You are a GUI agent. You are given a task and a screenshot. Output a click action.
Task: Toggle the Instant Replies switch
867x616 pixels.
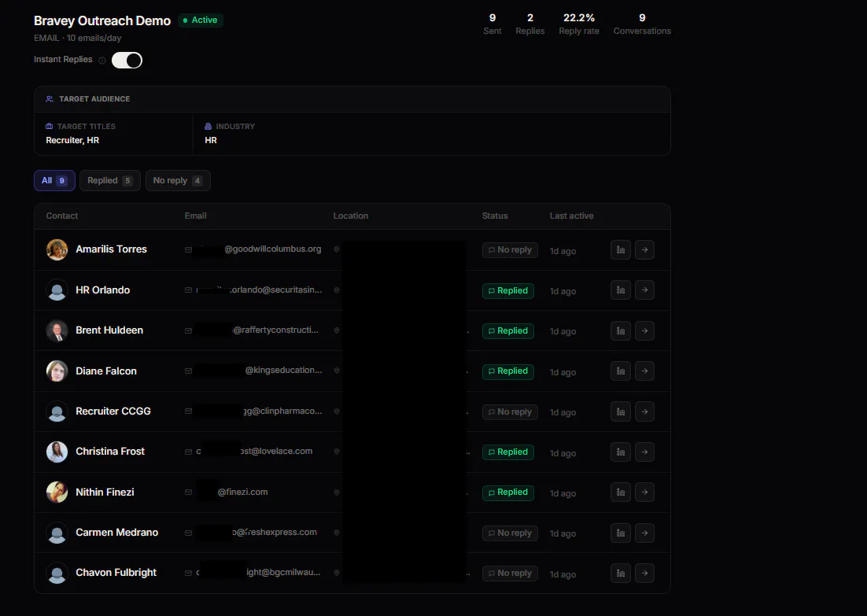[127, 61]
